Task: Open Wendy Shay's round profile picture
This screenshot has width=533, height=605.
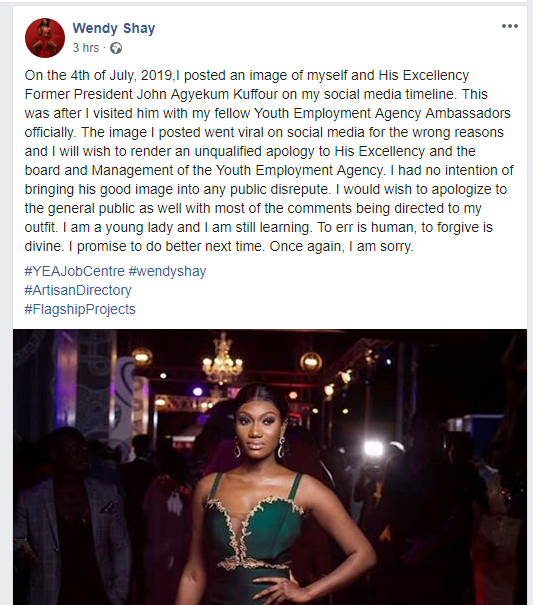Action: (x=45, y=38)
